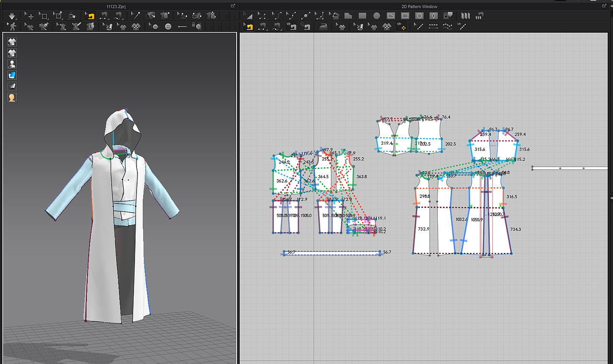
Task: Activate yellow Edit Sewing tool in 3D toolbar
Action: click(x=90, y=16)
